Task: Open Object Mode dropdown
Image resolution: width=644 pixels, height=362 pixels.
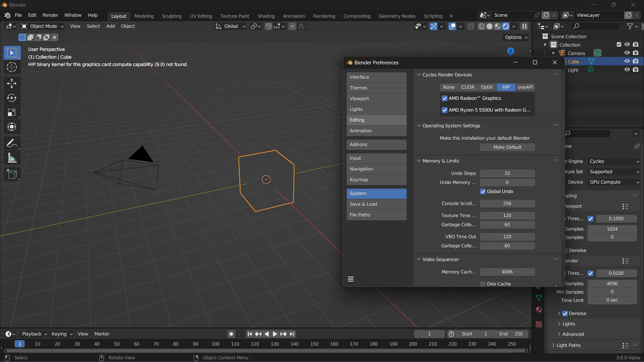Action: (43, 26)
